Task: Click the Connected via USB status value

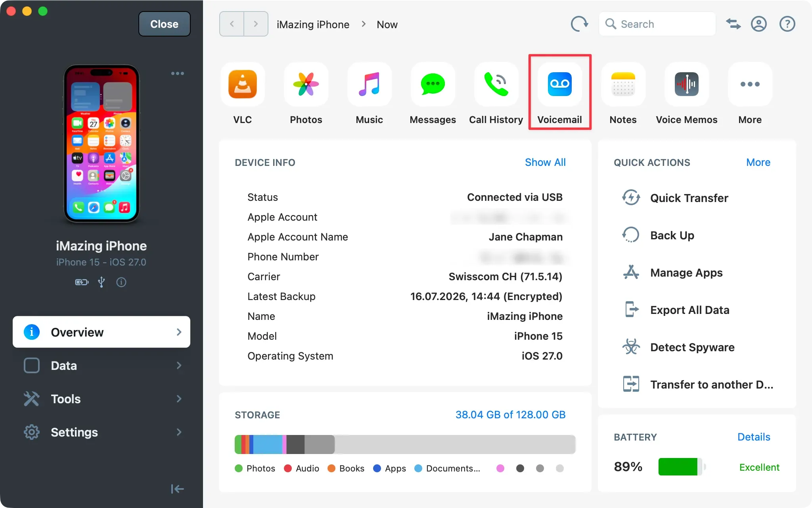Action: [515, 197]
